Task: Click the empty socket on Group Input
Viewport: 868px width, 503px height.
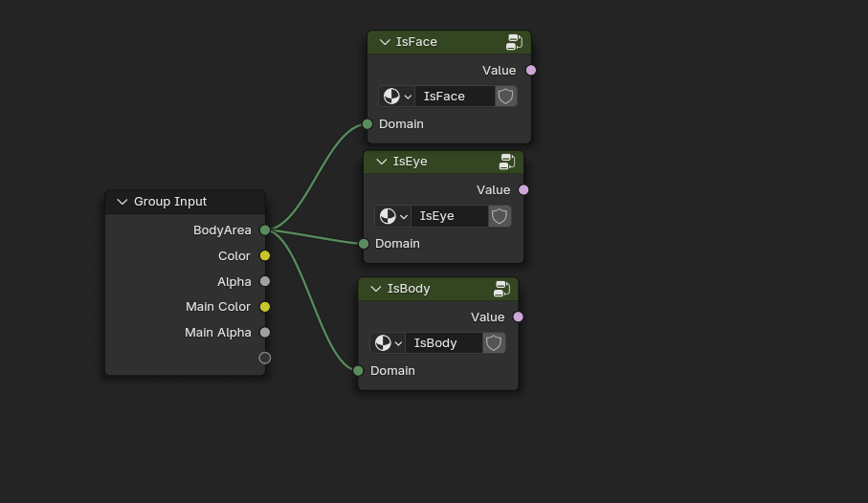Action: click(x=265, y=359)
